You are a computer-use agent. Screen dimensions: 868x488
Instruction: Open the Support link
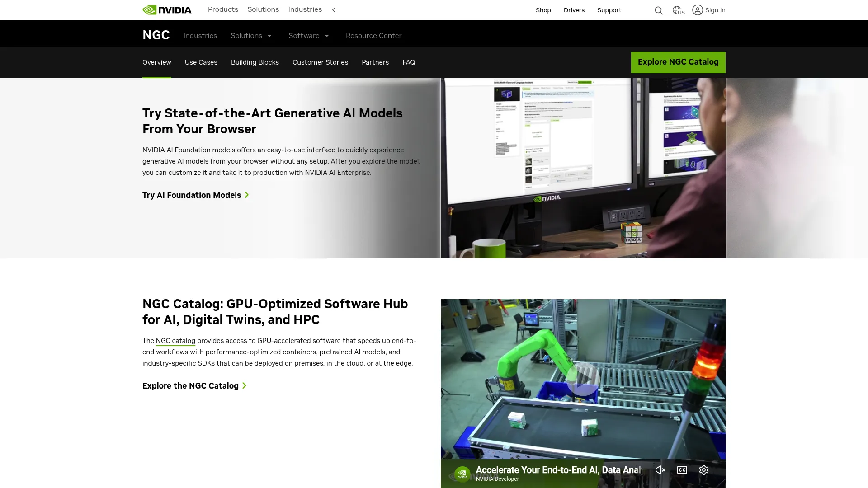coord(609,10)
